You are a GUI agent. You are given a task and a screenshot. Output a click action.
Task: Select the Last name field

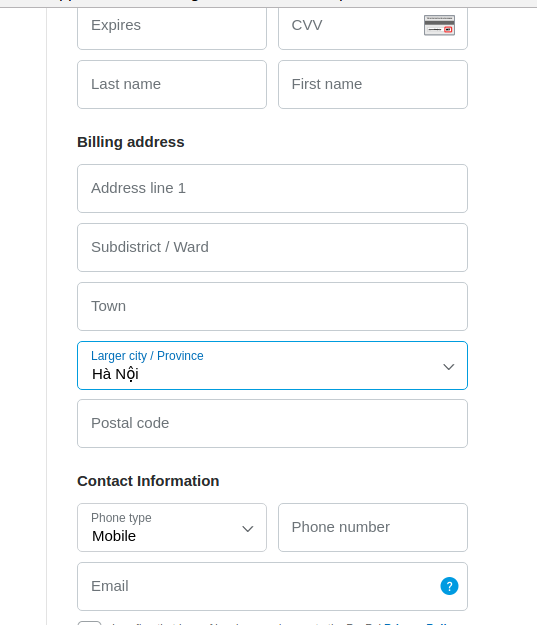point(172,85)
